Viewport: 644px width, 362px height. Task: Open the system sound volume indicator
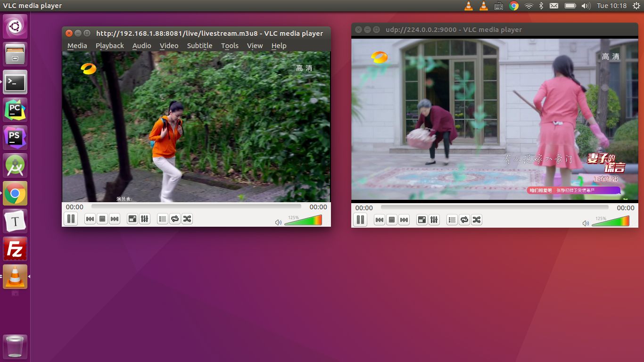[x=586, y=6]
